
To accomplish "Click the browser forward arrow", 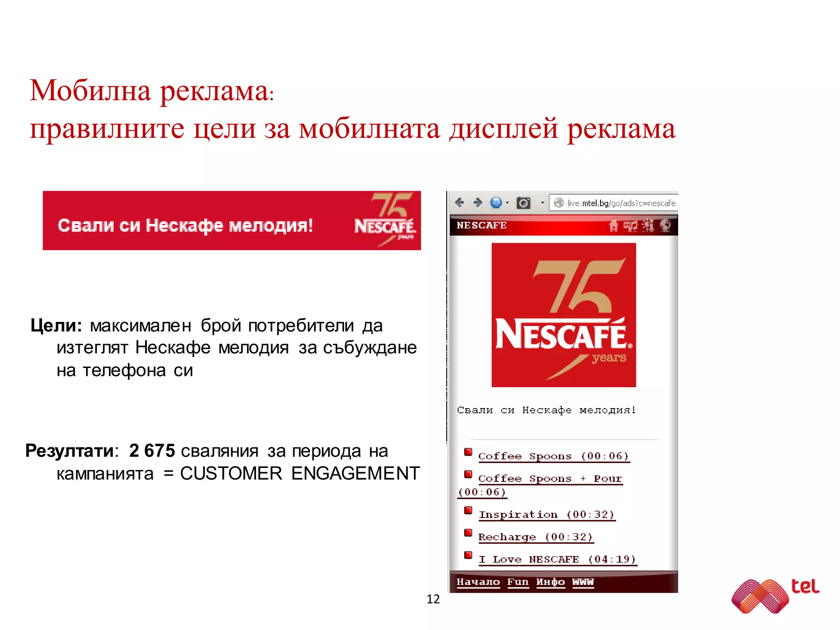I will 477,202.
